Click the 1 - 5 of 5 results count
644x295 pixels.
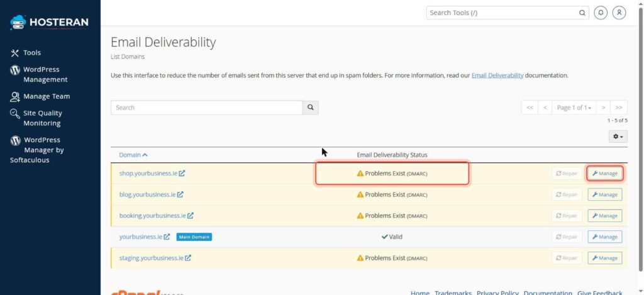pyautogui.click(x=618, y=120)
